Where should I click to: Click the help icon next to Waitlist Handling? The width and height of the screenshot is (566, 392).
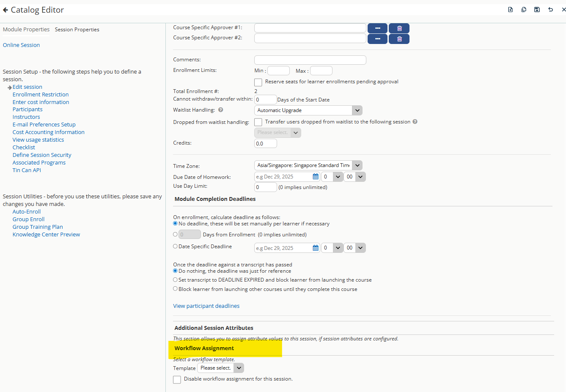click(220, 110)
